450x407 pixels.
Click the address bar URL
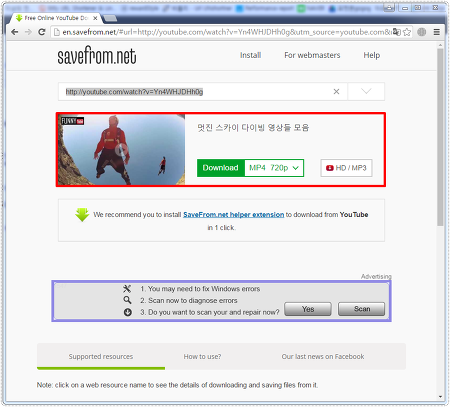pyautogui.click(x=227, y=32)
